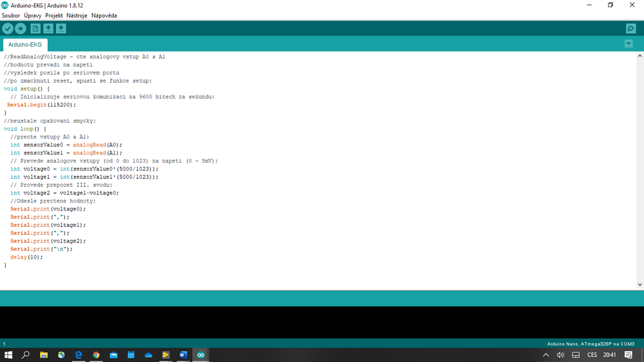Open the Nápověda help menu

pos(104,15)
